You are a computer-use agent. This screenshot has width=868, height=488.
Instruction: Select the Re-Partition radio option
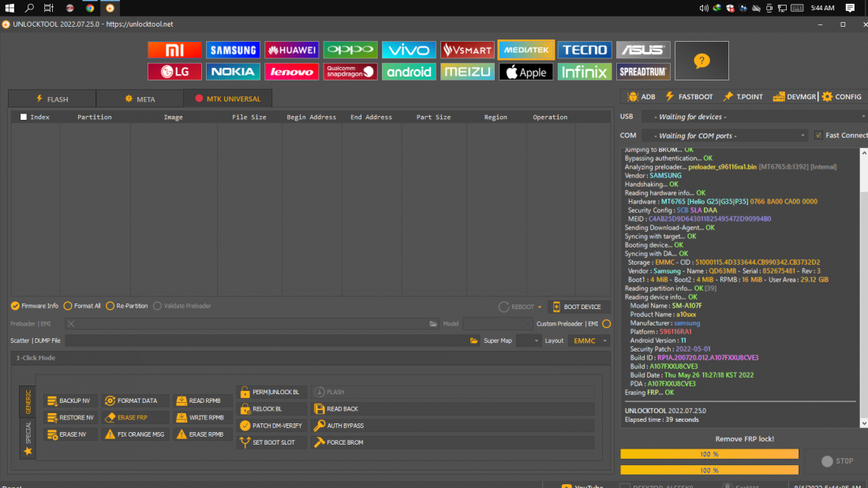tap(127, 306)
